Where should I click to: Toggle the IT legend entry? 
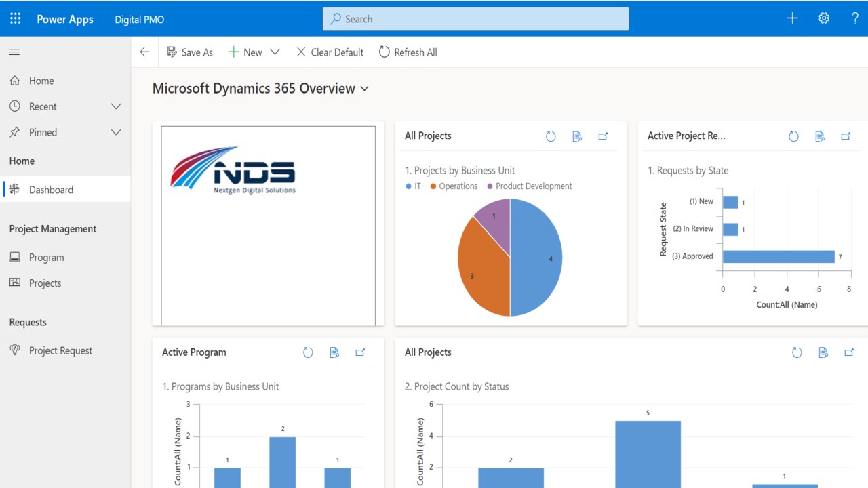413,186
